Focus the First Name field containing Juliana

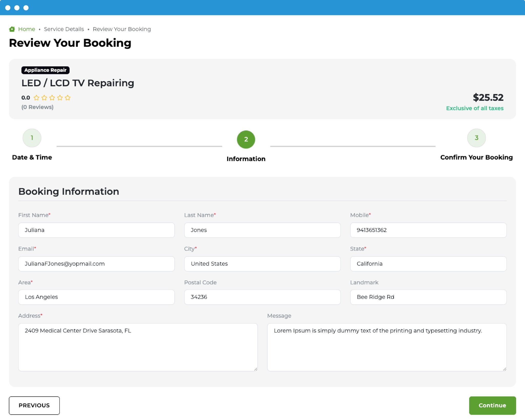(x=96, y=230)
